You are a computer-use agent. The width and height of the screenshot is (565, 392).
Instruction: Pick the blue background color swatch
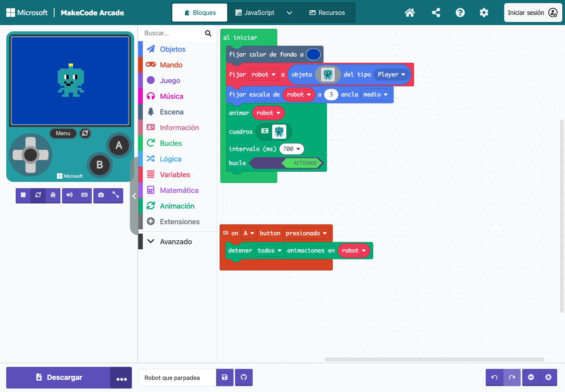313,54
